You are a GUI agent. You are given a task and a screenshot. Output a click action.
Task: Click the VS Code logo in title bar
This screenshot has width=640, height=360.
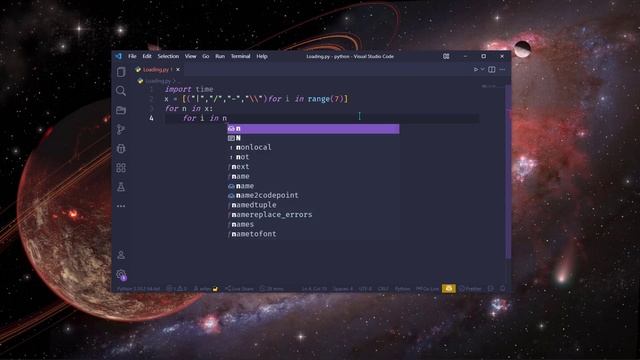118,56
